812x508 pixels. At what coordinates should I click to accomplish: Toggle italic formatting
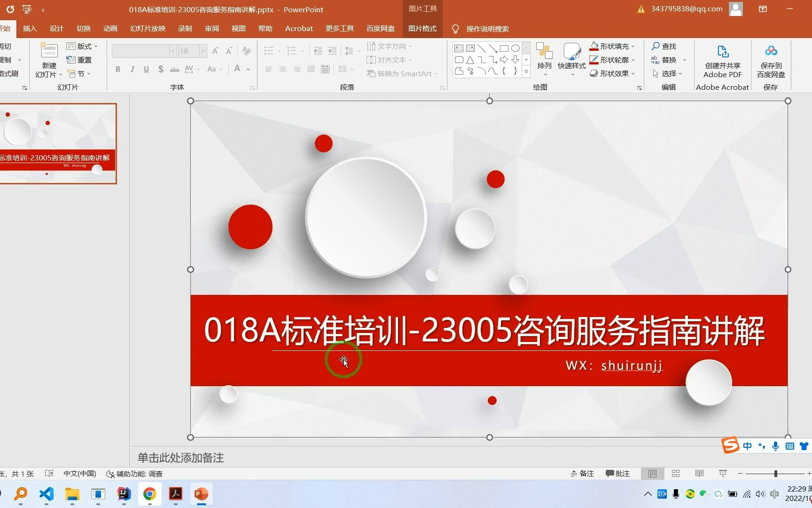coord(132,69)
